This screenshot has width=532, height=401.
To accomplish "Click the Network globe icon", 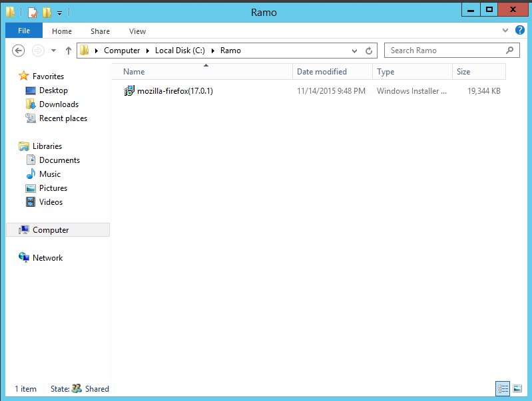I will [24, 257].
